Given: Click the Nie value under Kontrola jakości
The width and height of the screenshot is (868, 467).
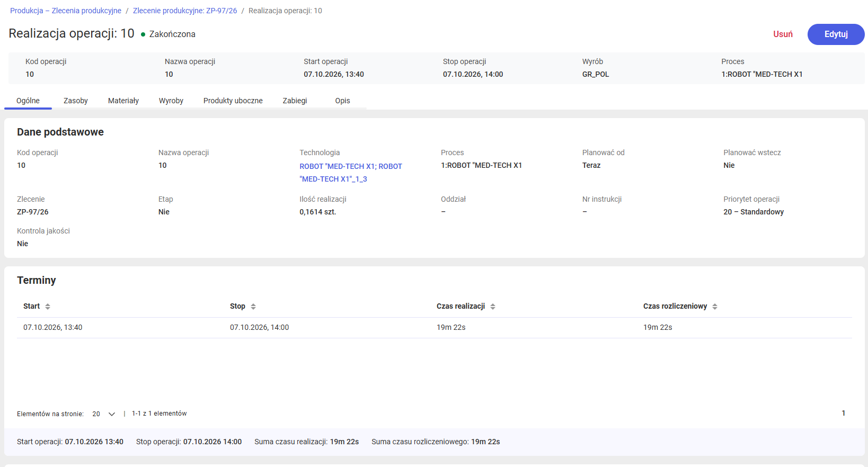Looking at the screenshot, I should (x=23, y=244).
